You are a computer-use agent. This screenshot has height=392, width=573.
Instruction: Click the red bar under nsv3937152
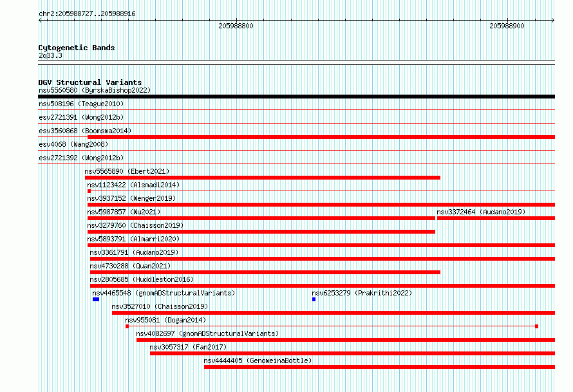(321, 205)
